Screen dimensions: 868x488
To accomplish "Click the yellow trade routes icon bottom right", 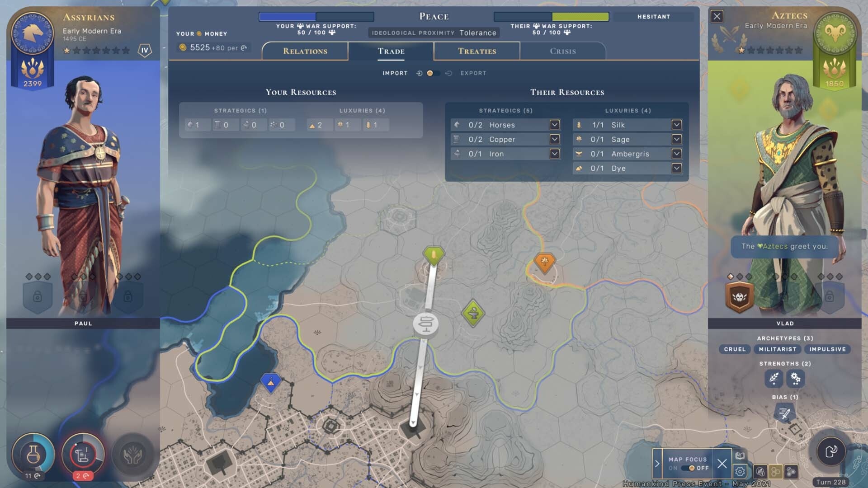I will click(776, 471).
